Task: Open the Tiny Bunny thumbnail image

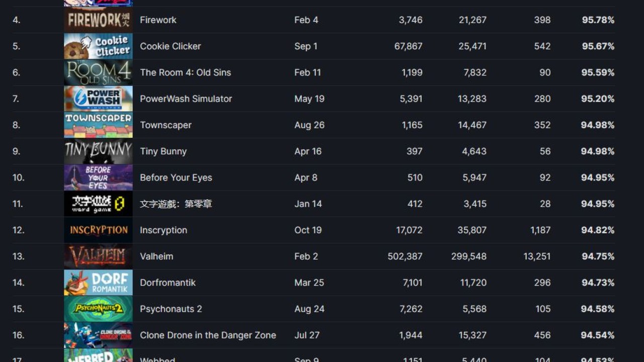Action: click(x=98, y=151)
